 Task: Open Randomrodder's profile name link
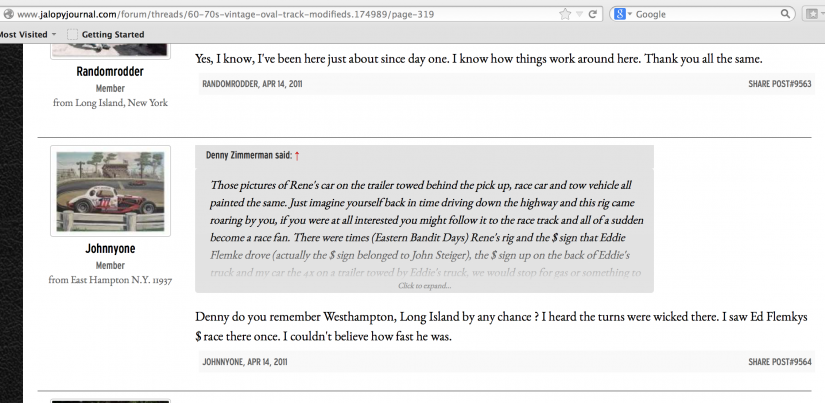[110, 72]
